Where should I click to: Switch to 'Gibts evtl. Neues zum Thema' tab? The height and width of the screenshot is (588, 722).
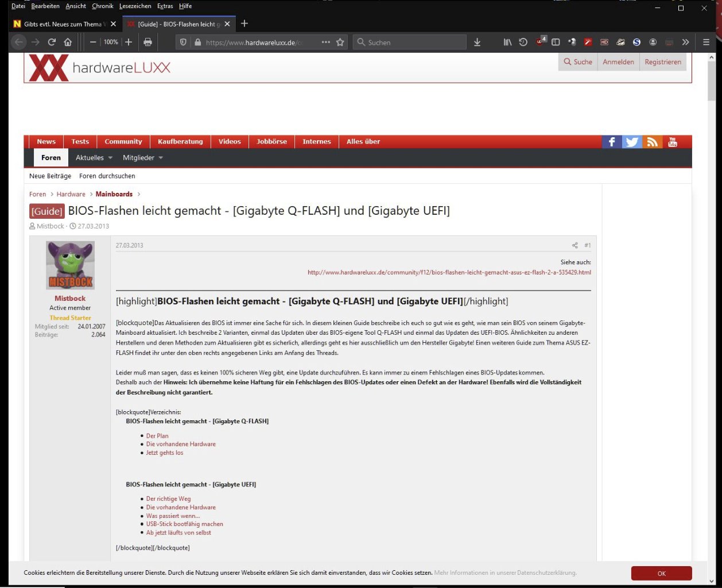[x=64, y=24]
